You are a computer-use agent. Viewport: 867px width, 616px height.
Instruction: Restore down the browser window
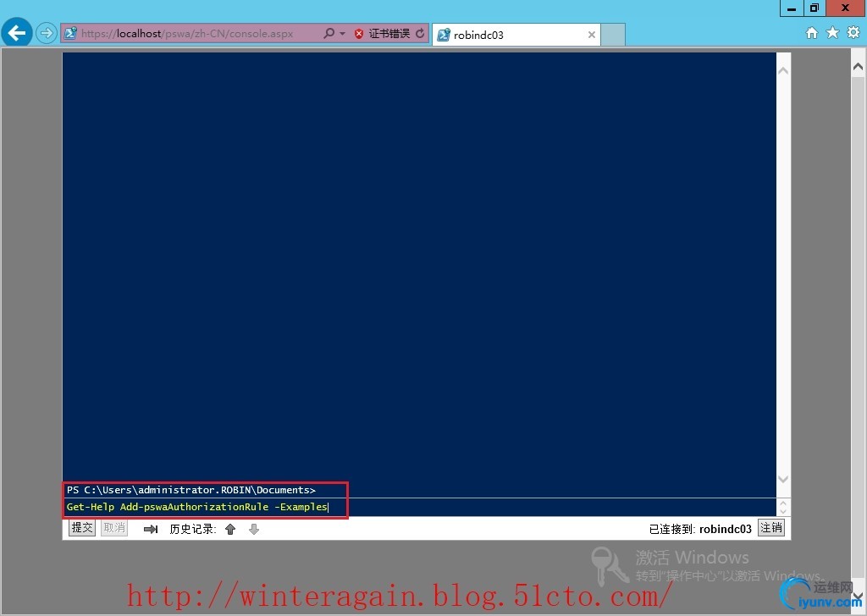[x=814, y=8]
